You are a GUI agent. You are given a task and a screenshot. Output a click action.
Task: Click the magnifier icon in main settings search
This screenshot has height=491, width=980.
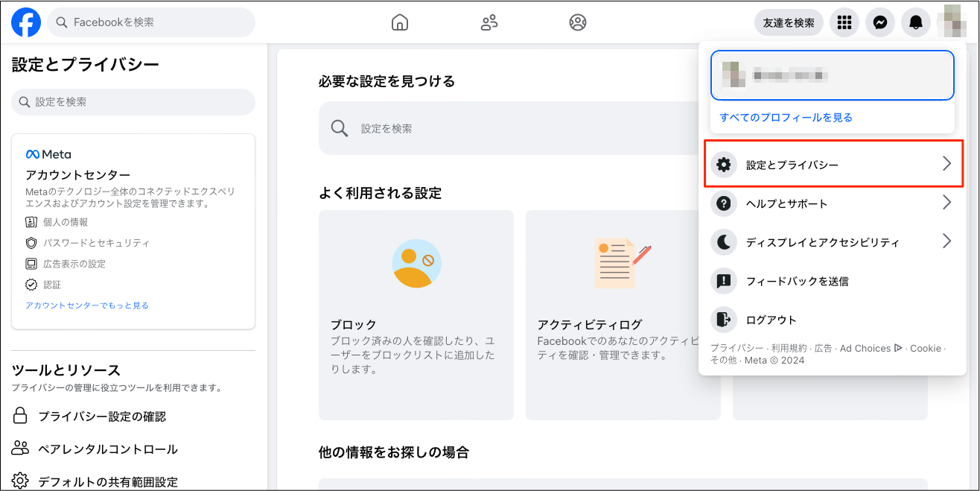point(340,128)
